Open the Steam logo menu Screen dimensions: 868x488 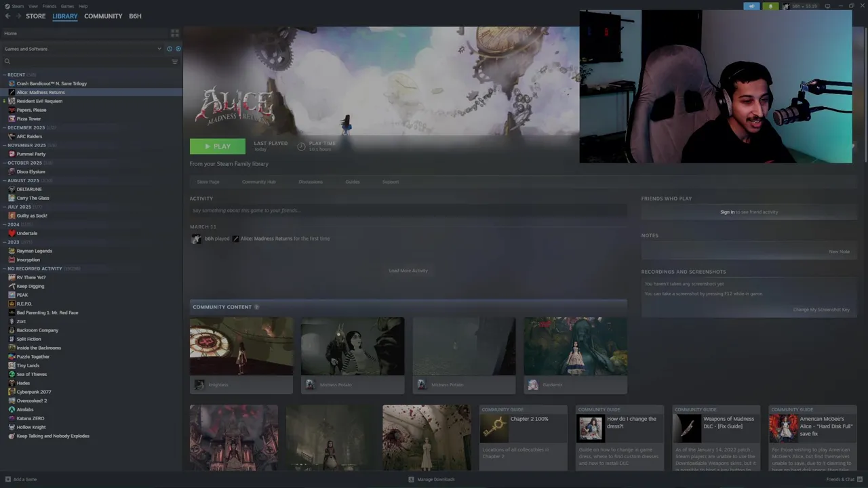pos(14,6)
